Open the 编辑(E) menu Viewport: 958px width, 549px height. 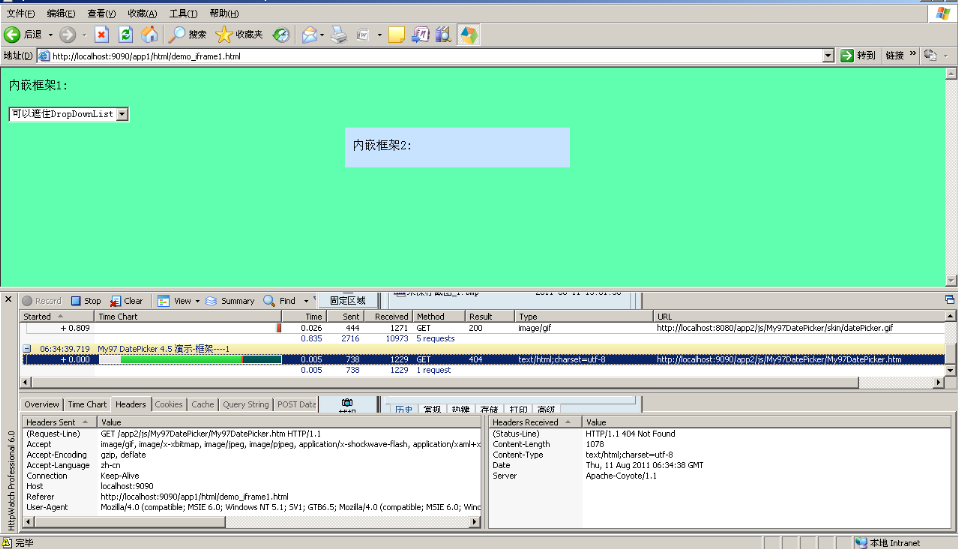click(61, 13)
